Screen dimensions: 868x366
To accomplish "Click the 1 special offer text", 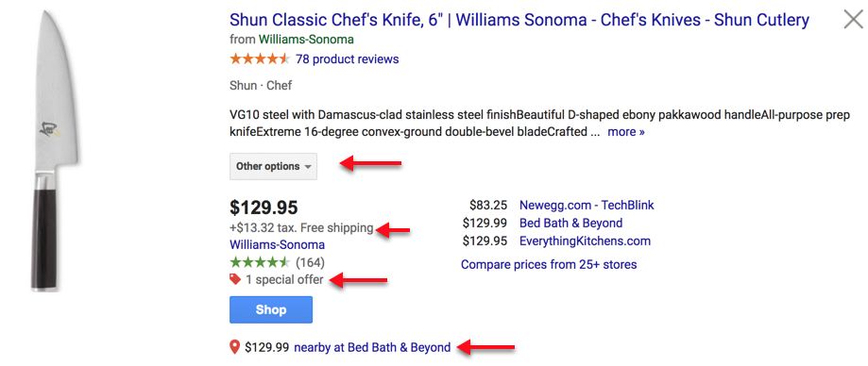I will [284, 280].
